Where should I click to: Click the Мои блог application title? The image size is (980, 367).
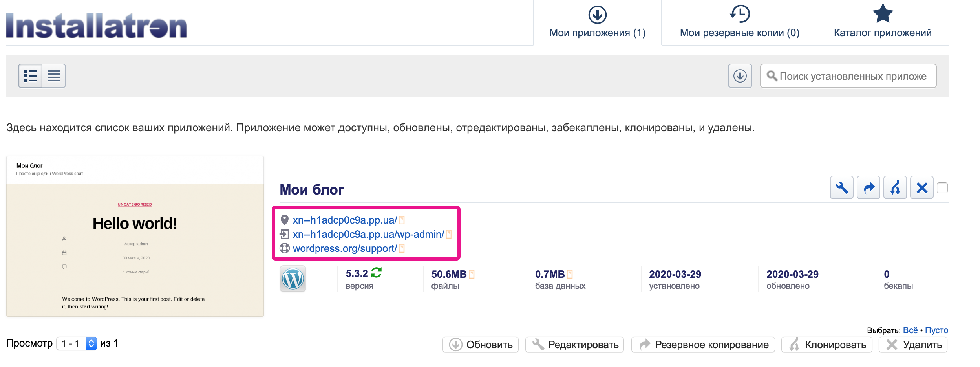(x=312, y=190)
